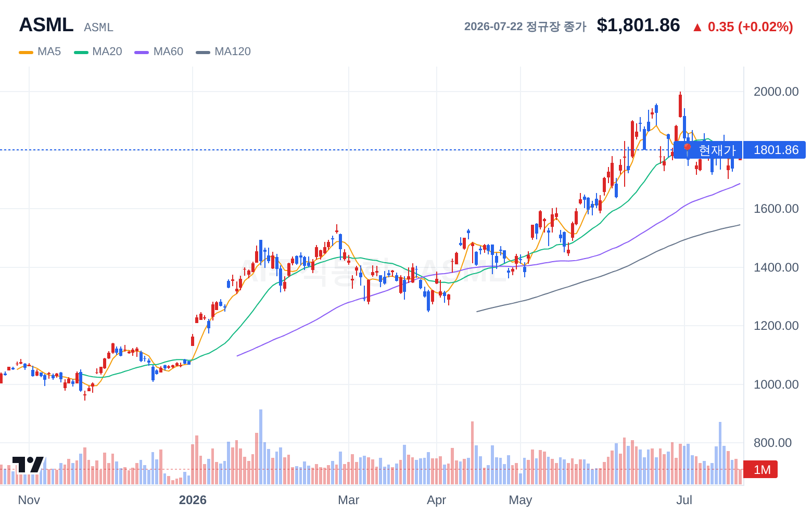Select the MA5 legend label
This screenshot has height=514, width=812.
click(x=49, y=52)
